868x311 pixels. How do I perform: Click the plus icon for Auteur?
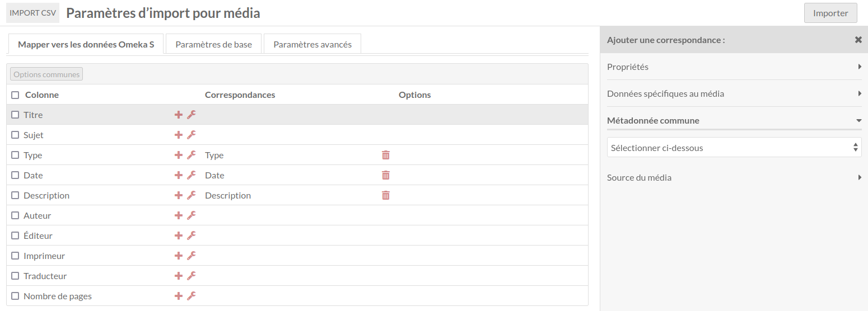point(179,215)
